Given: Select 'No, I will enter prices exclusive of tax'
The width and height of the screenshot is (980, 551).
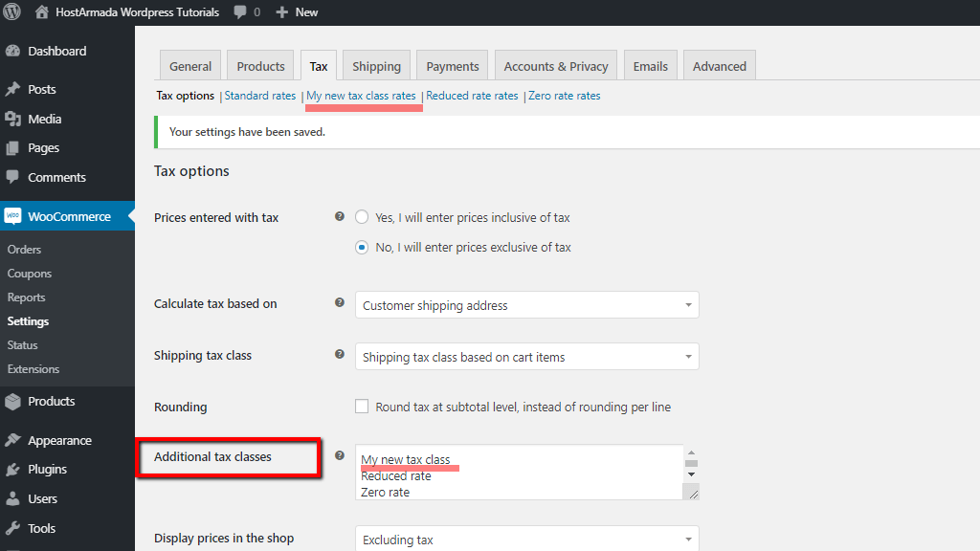Looking at the screenshot, I should [x=362, y=247].
